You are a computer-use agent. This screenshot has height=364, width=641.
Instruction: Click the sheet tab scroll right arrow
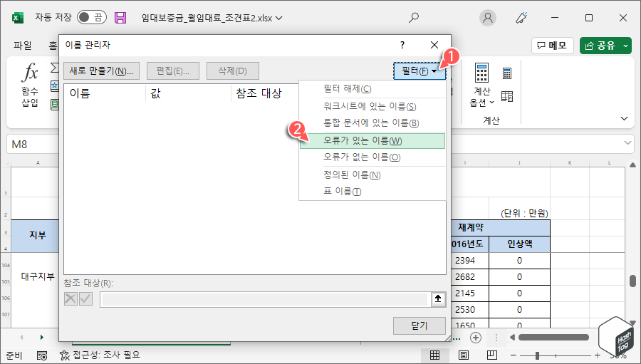pyautogui.click(x=42, y=338)
